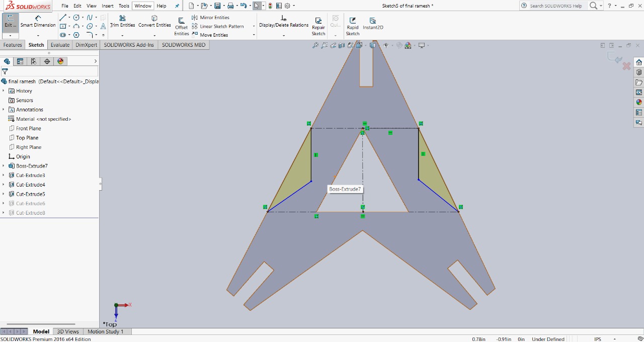Click Move Entities

point(210,35)
